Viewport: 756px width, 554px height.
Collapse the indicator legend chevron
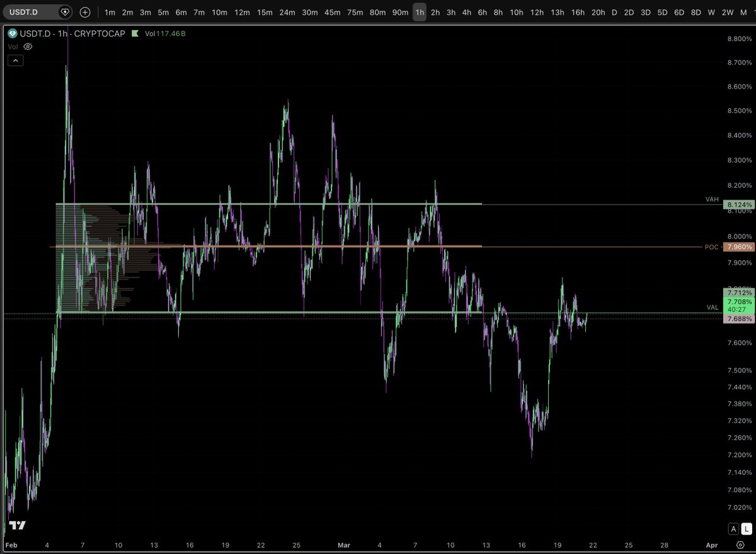tap(16, 60)
